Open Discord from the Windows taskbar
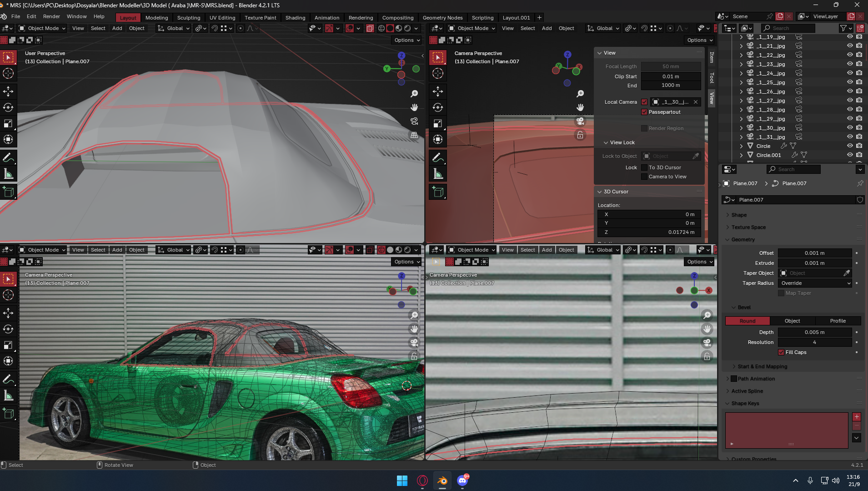Image resolution: width=868 pixels, height=491 pixels. (462, 481)
